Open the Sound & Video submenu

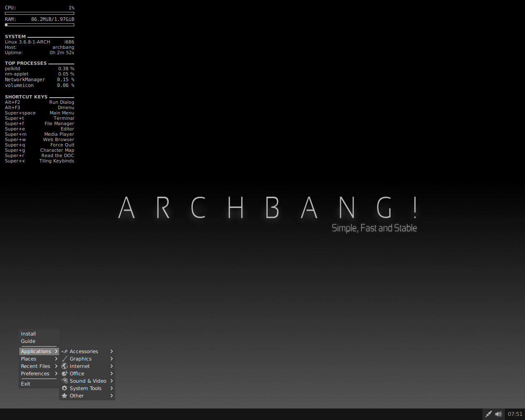87,381
